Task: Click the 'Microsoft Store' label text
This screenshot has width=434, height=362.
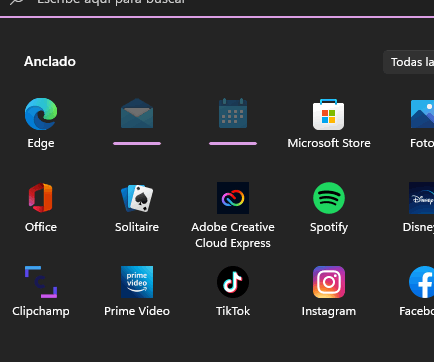Action: pos(329,143)
